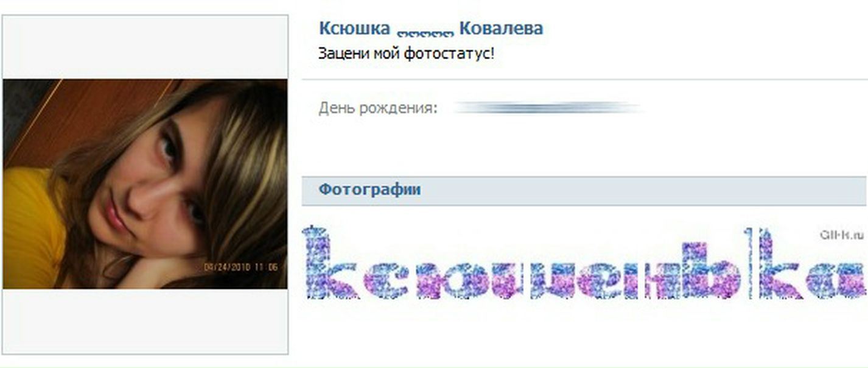The height and width of the screenshot is (368, 868).
Task: Click the date stamp on the profile photo
Action: [241, 267]
